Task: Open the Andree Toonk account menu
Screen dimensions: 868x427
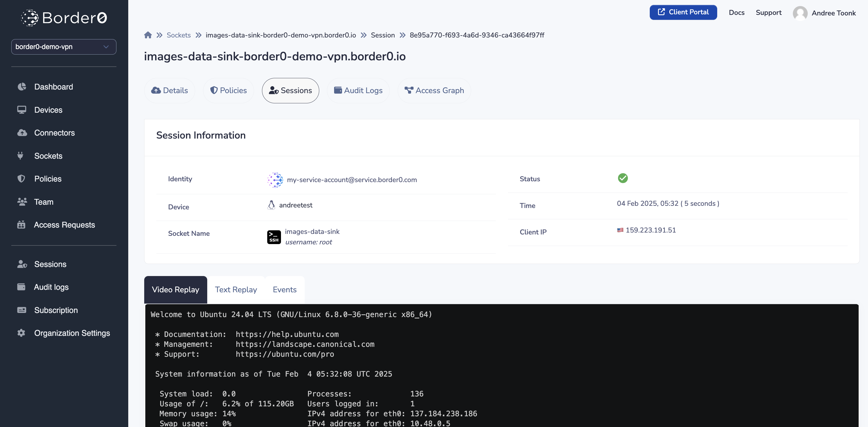Action: tap(834, 13)
